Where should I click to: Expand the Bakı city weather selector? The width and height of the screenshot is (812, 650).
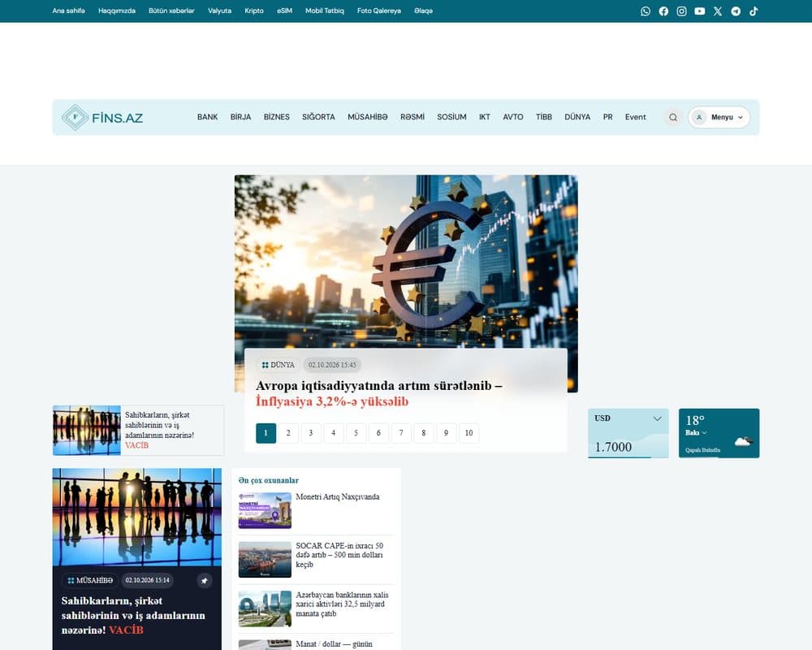696,433
